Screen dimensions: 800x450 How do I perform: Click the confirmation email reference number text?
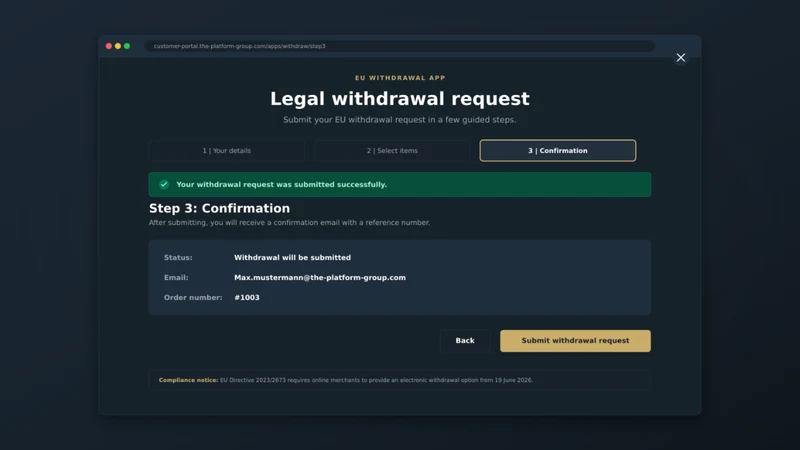289,222
